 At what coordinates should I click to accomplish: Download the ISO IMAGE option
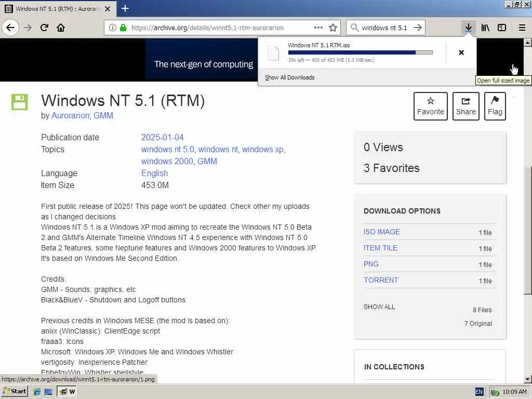(x=382, y=232)
